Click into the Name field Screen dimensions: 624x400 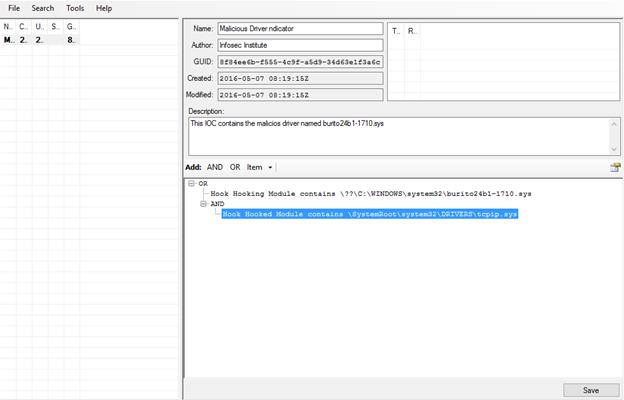[299, 29]
